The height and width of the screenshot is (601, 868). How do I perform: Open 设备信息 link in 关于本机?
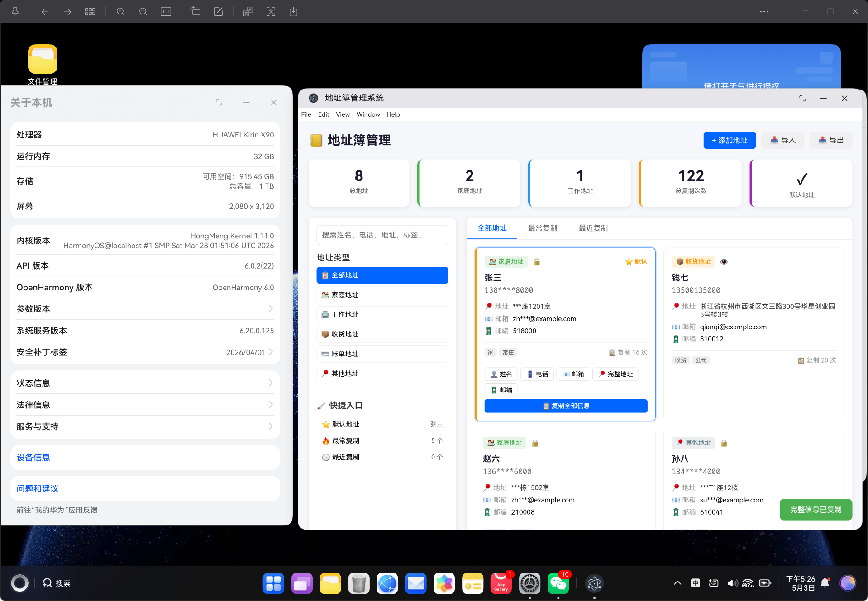[33, 458]
